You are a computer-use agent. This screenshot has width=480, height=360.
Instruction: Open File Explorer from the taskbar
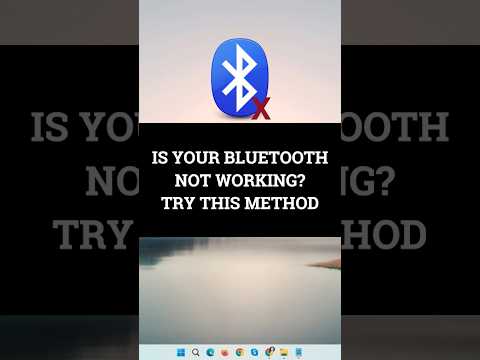pyautogui.click(x=284, y=352)
